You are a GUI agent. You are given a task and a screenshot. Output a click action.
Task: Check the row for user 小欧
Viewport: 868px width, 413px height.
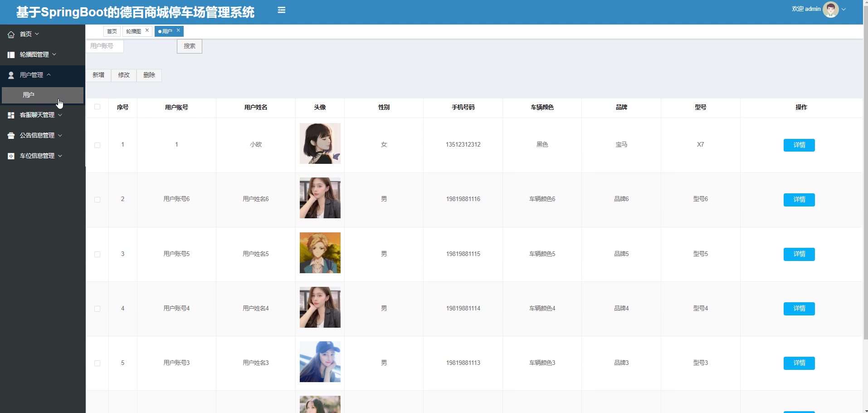tap(97, 145)
